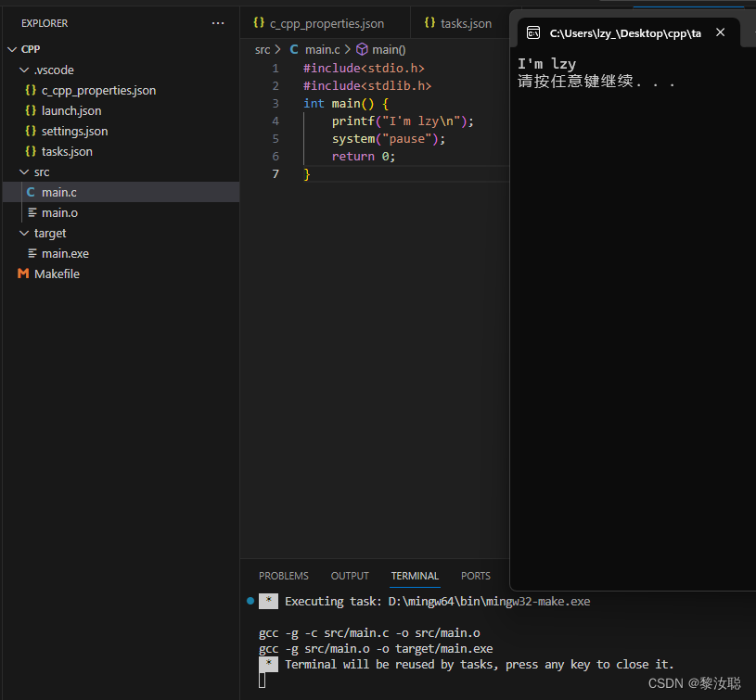
Task: Click the return 0; line
Action: pos(363,156)
